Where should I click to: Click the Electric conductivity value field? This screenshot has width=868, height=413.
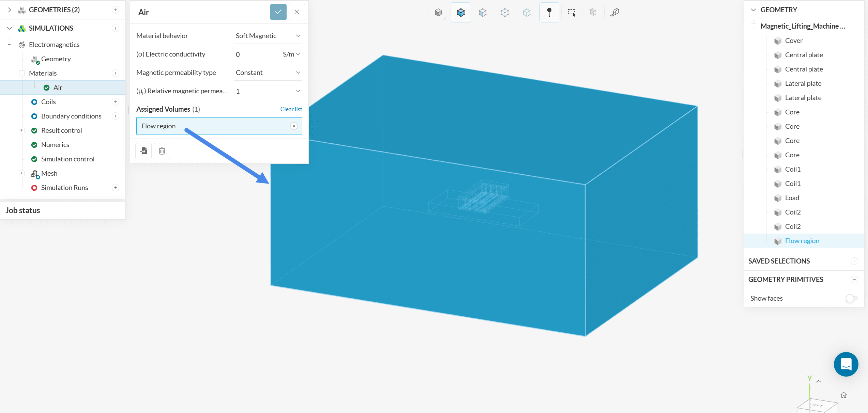tap(254, 54)
